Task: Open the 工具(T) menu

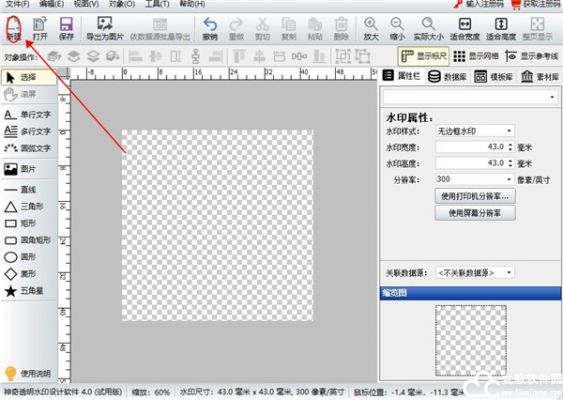Action: [157, 4]
